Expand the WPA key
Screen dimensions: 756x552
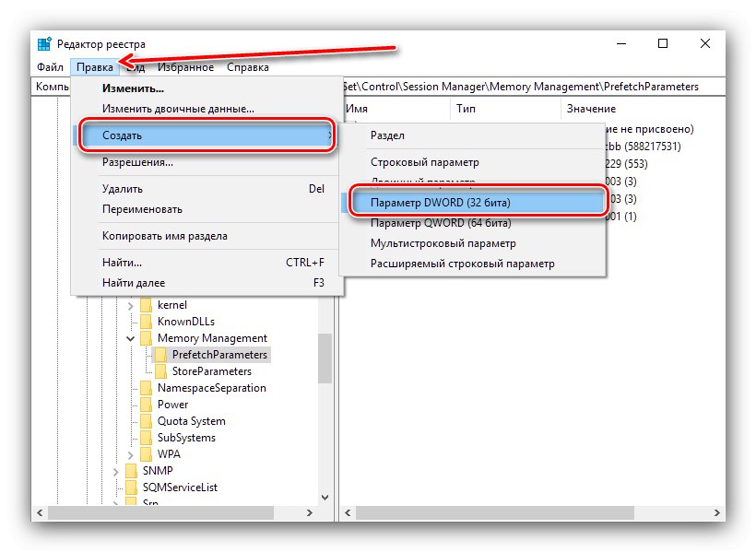(x=130, y=454)
